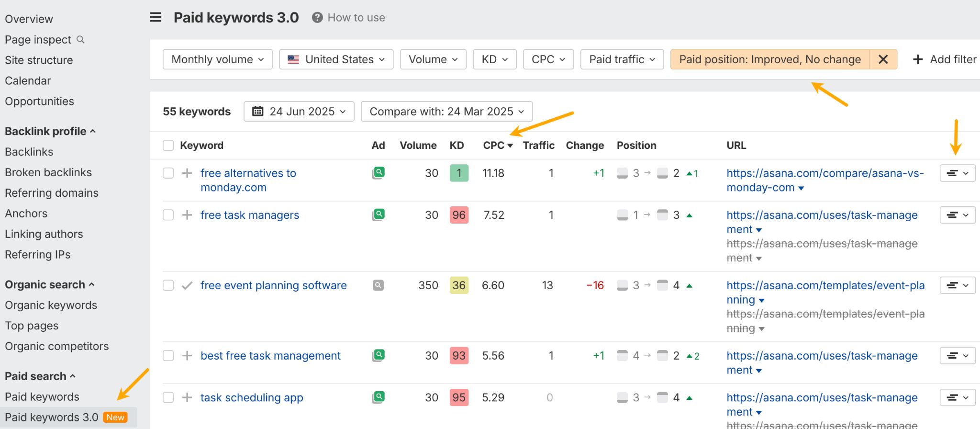
Task: Click the plus icon for Add filter
Action: coord(917,59)
